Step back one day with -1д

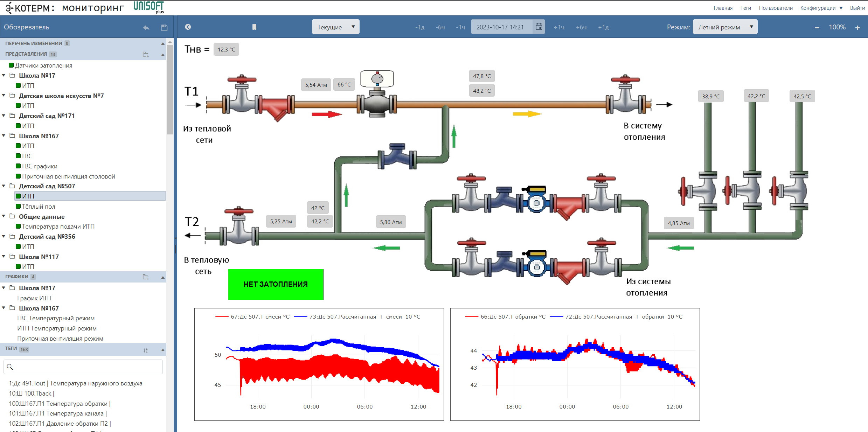(x=420, y=27)
